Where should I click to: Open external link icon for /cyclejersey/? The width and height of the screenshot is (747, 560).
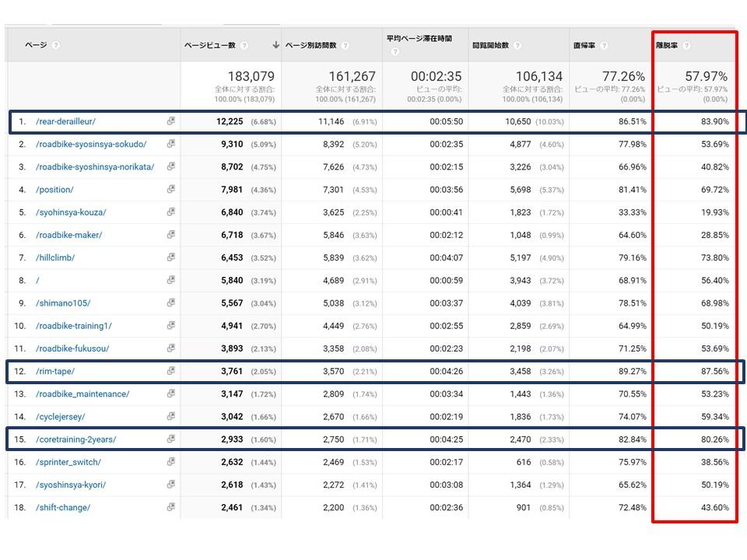(x=170, y=416)
